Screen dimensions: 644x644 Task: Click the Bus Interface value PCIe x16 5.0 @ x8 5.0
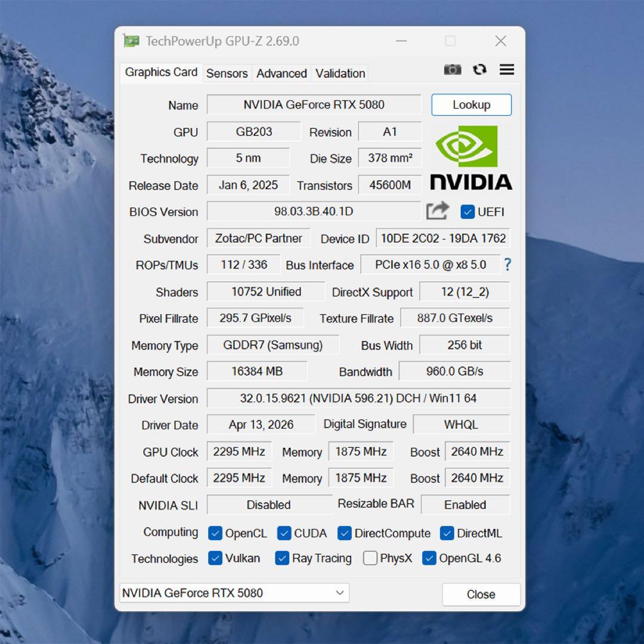coord(431,265)
